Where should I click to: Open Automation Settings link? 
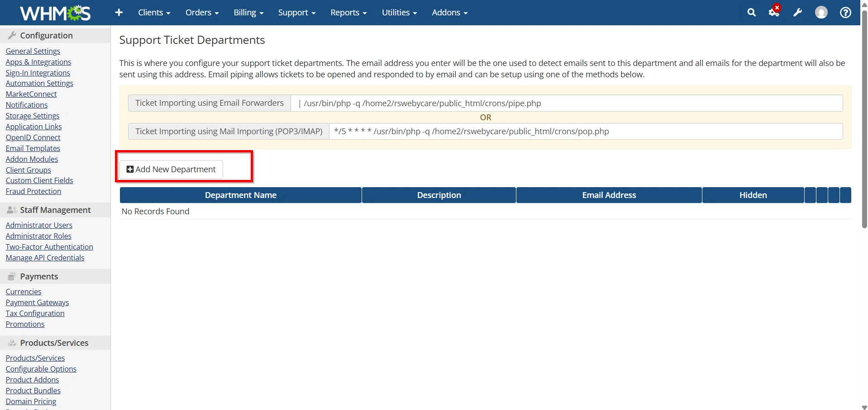coord(39,83)
